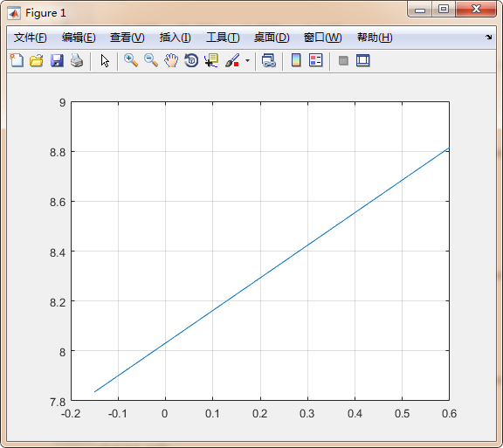The image size is (503, 448).
Task: Open the 文件(F) menu
Action: tap(31, 38)
